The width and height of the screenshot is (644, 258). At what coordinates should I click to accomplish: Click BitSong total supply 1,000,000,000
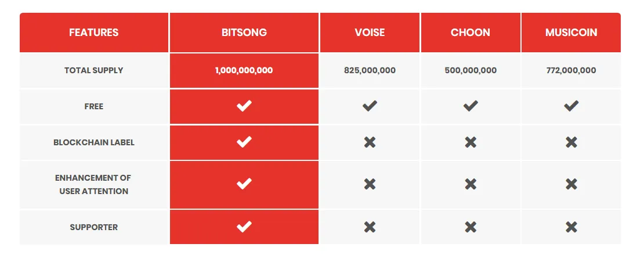244,70
